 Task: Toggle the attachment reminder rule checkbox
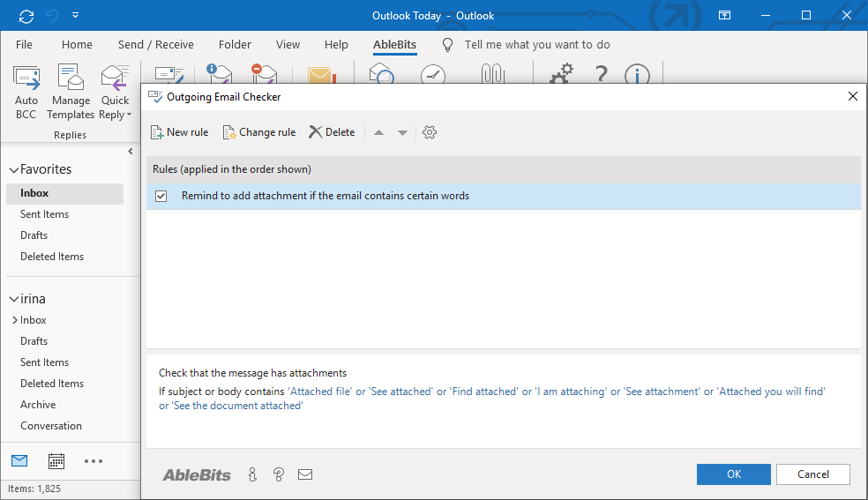(161, 196)
